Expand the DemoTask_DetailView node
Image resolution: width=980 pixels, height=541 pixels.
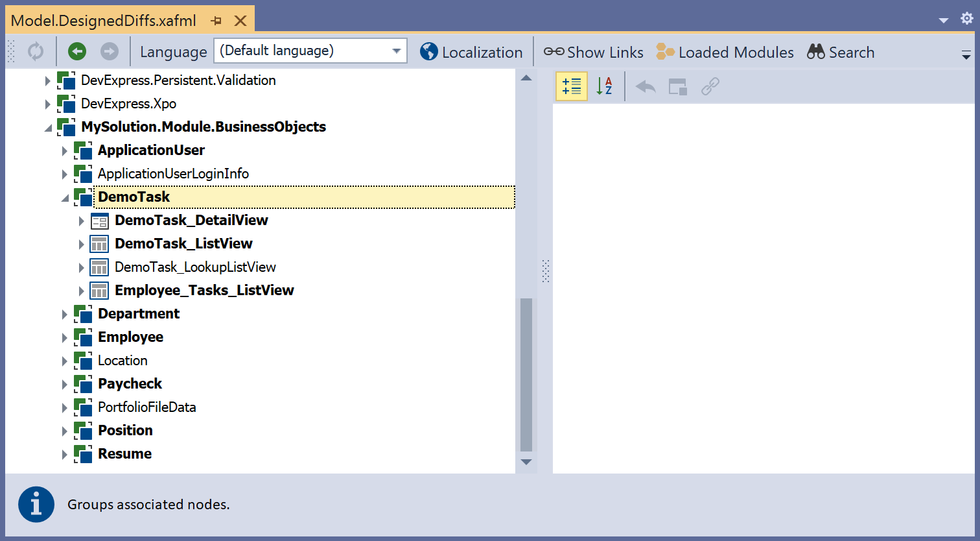81,221
